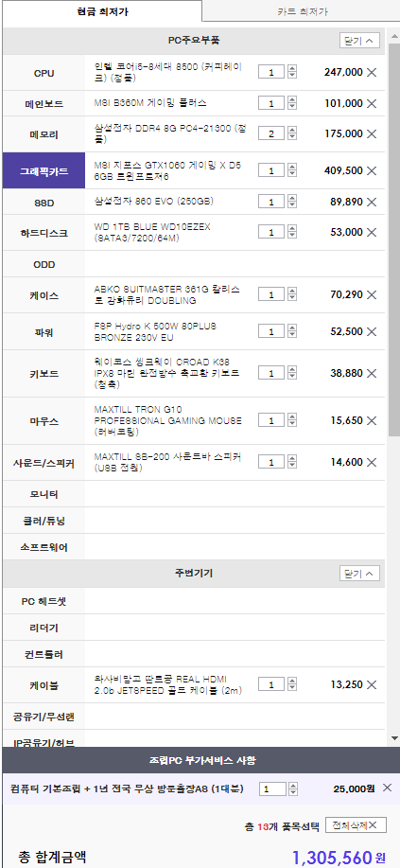Collapse the 주변기기 section with 닫기
Viewport: 400px width, 868px height.
(x=359, y=573)
